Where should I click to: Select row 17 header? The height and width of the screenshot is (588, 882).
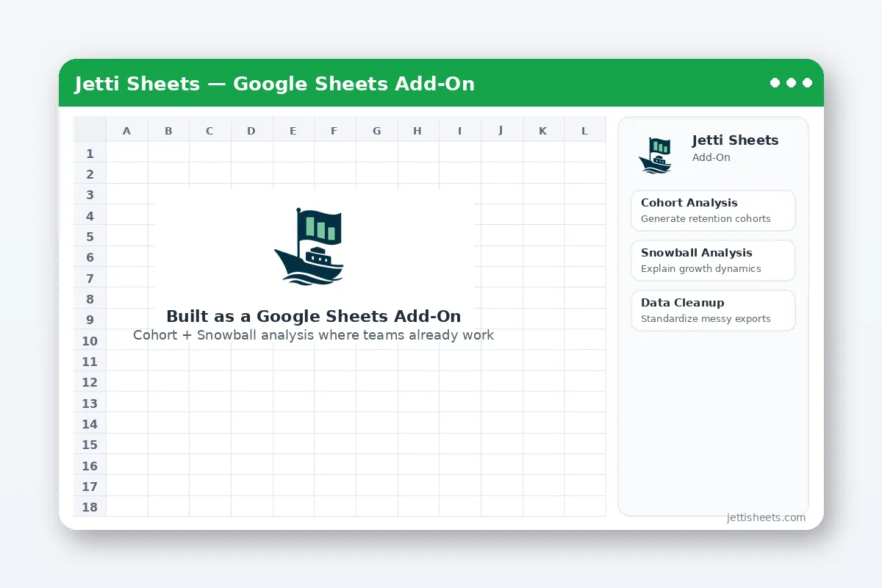tap(90, 487)
